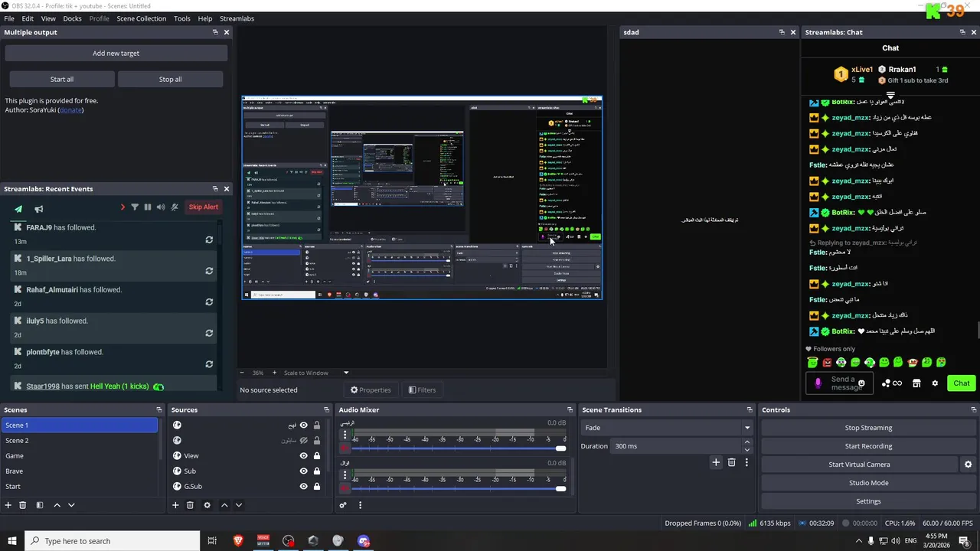Add a scene transition with the plus icon
This screenshot has height=551, width=980.
(x=716, y=462)
